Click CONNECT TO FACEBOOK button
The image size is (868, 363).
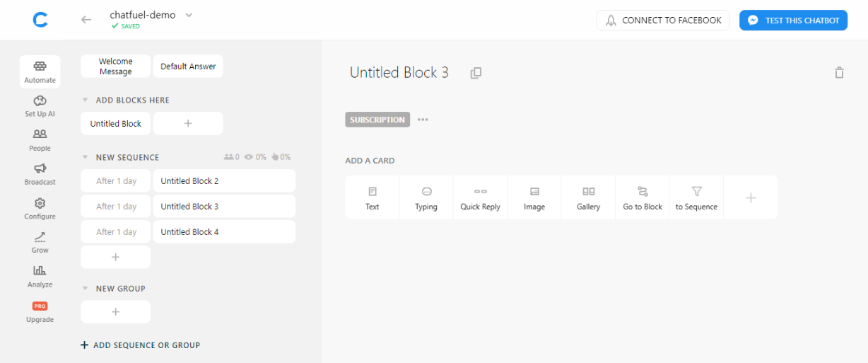point(662,21)
